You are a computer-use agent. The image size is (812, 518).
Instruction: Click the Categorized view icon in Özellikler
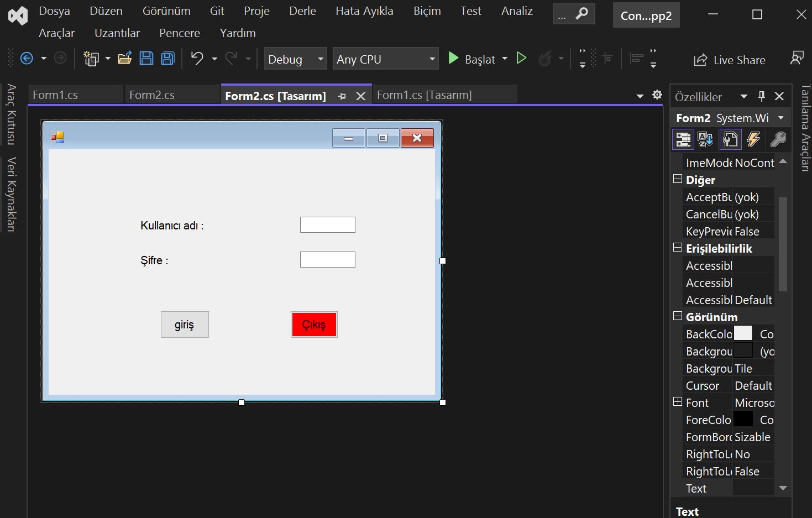(x=683, y=139)
